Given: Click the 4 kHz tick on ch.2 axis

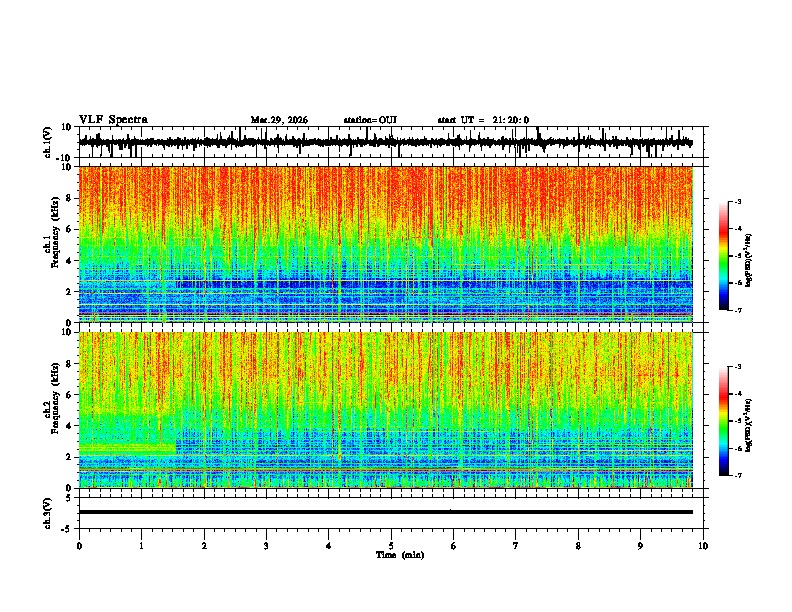Looking at the screenshot, I should [71, 426].
